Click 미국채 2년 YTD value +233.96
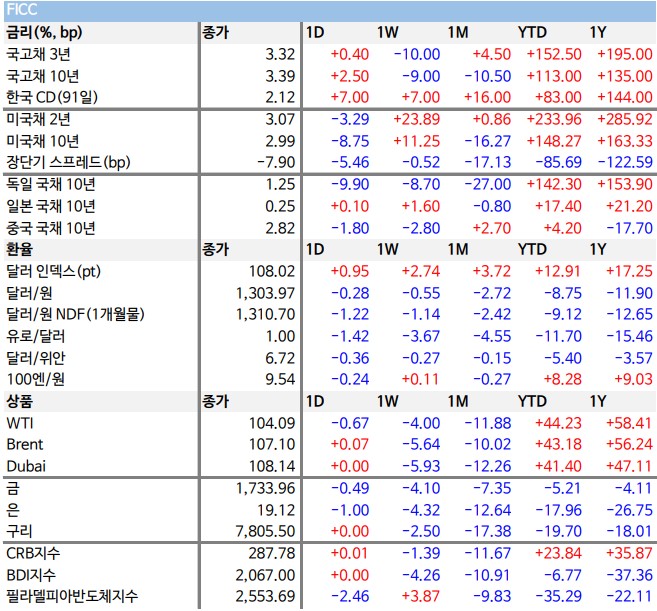Screen dimensions: 657x611 [554, 119]
